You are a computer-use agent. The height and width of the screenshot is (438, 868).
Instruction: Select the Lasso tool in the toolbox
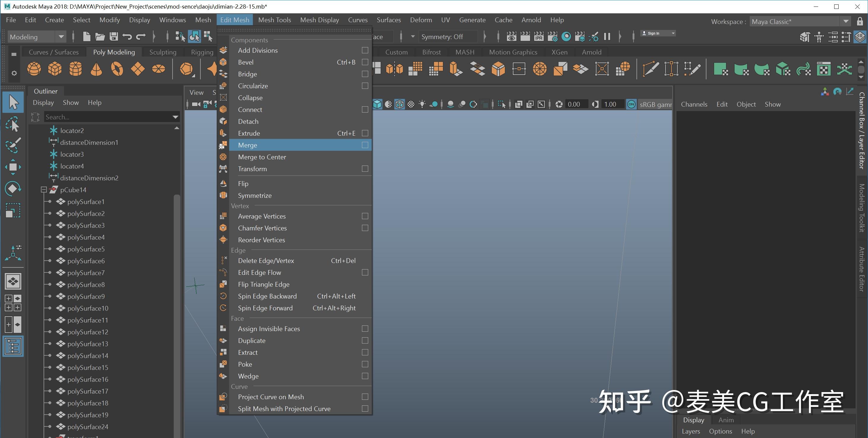click(x=13, y=124)
